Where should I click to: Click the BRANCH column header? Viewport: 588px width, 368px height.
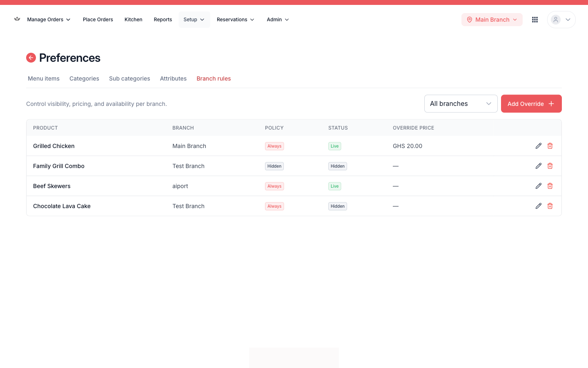[x=183, y=128]
